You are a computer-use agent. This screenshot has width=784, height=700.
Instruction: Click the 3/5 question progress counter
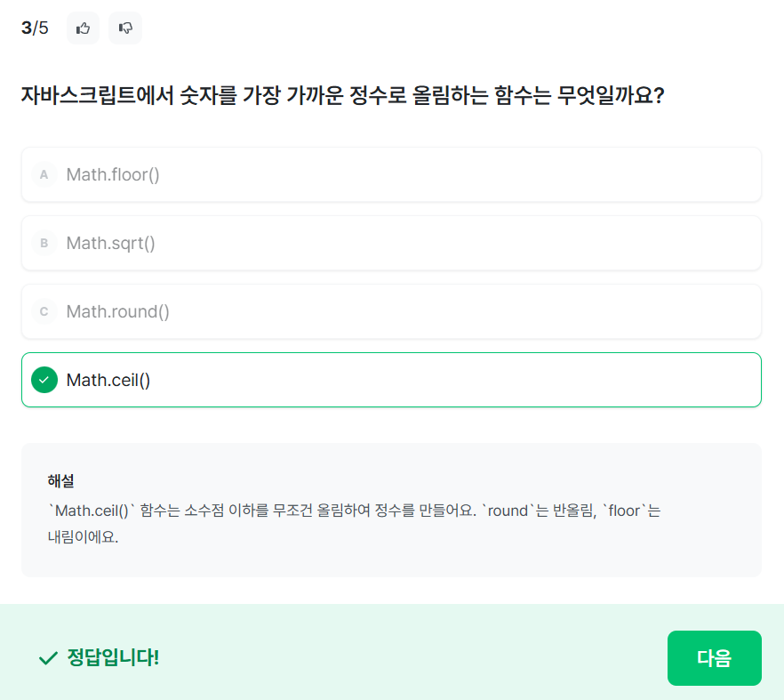35,28
